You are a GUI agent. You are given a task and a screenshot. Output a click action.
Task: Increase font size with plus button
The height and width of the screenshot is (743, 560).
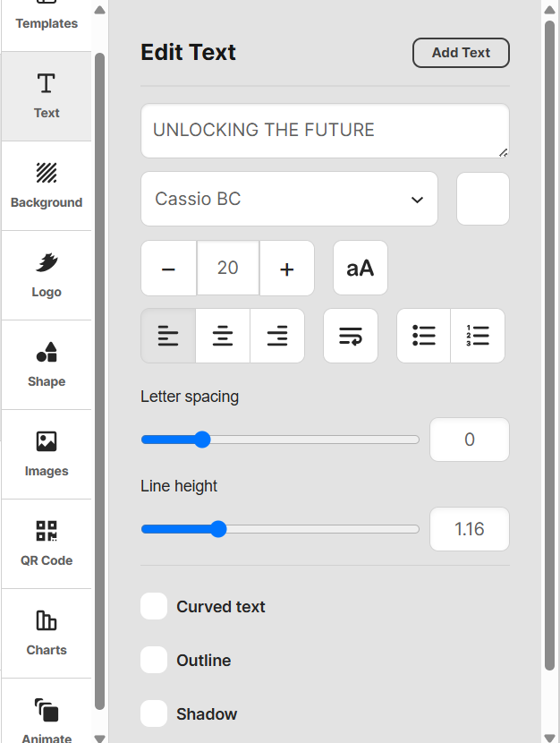pos(287,269)
